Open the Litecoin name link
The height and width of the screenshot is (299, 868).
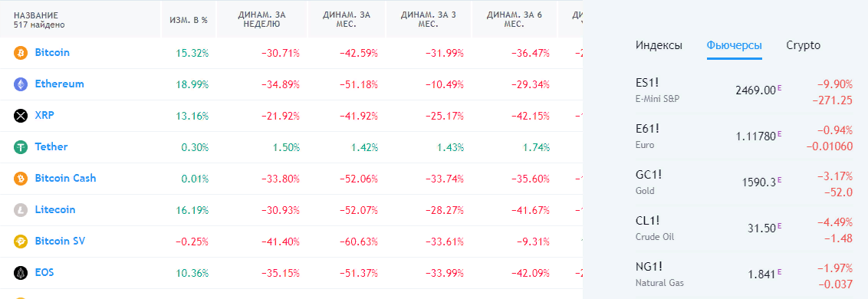coord(54,210)
